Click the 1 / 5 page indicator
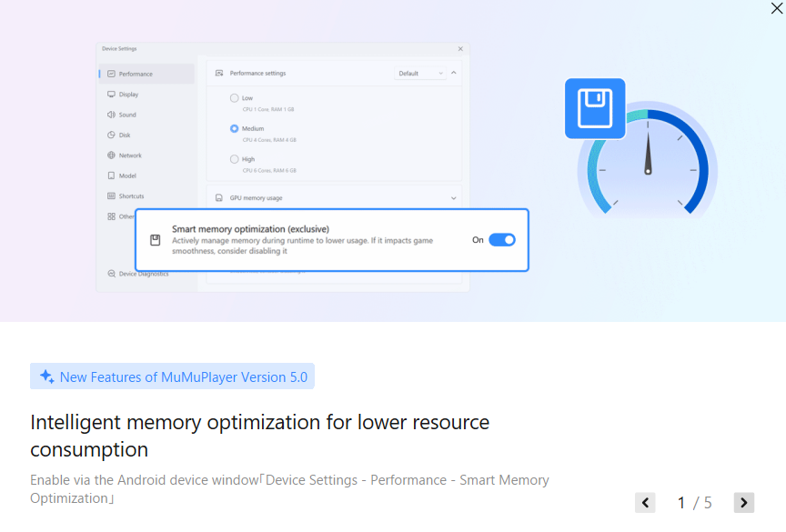 pos(694,502)
